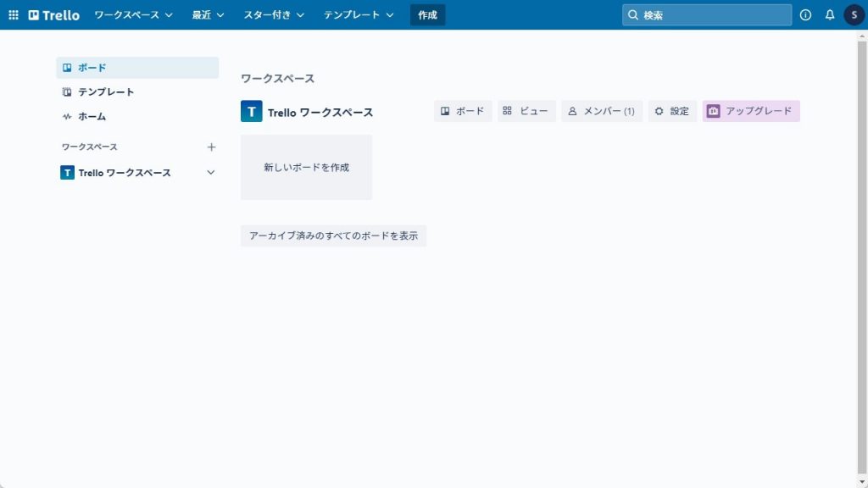Select Trello ワークスペース in the sidebar

(137, 173)
